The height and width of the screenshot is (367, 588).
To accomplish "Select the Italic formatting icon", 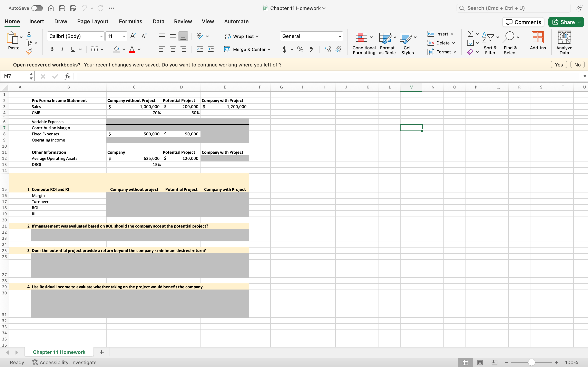I will [62, 49].
